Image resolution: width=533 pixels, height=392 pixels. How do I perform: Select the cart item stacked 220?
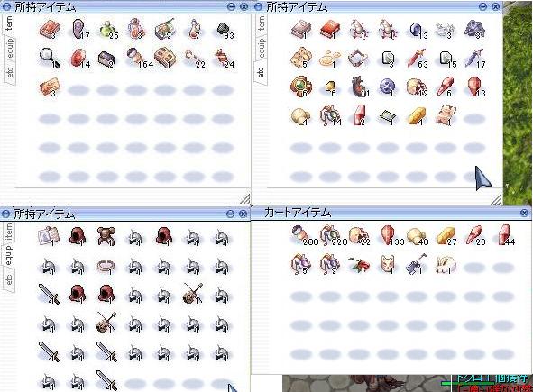coord(330,235)
